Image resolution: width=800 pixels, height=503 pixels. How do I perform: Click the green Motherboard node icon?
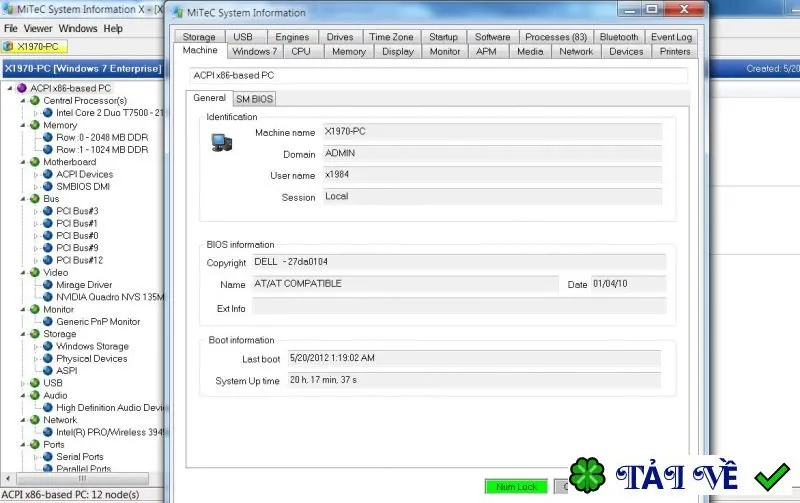(35, 162)
